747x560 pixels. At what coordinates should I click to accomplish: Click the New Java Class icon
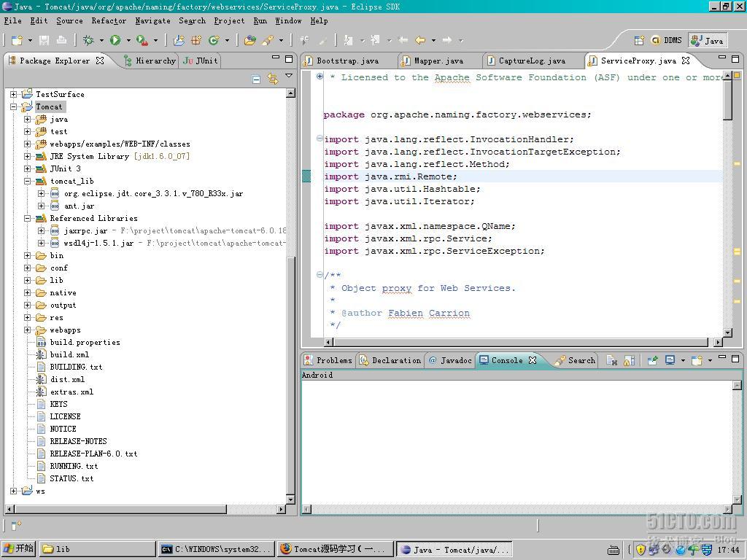pos(214,41)
